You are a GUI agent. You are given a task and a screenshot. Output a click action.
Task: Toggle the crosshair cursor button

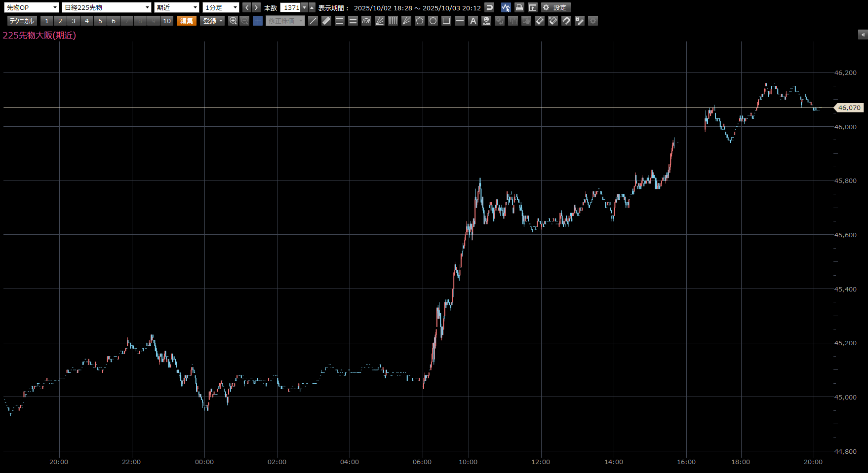click(258, 21)
